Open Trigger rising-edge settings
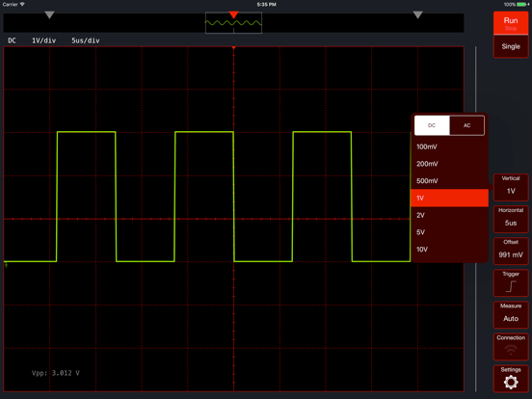532x399 pixels. 511,283
